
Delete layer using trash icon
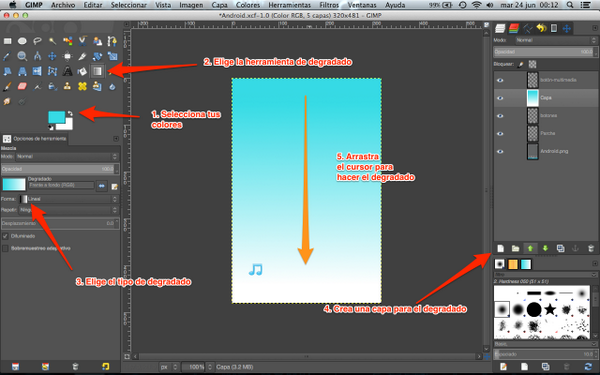tap(591, 249)
